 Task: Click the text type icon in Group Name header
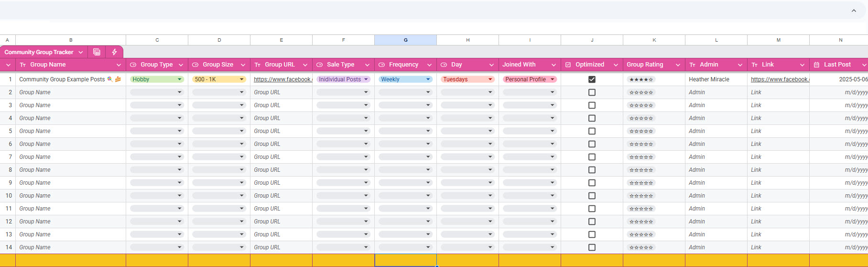click(23, 65)
